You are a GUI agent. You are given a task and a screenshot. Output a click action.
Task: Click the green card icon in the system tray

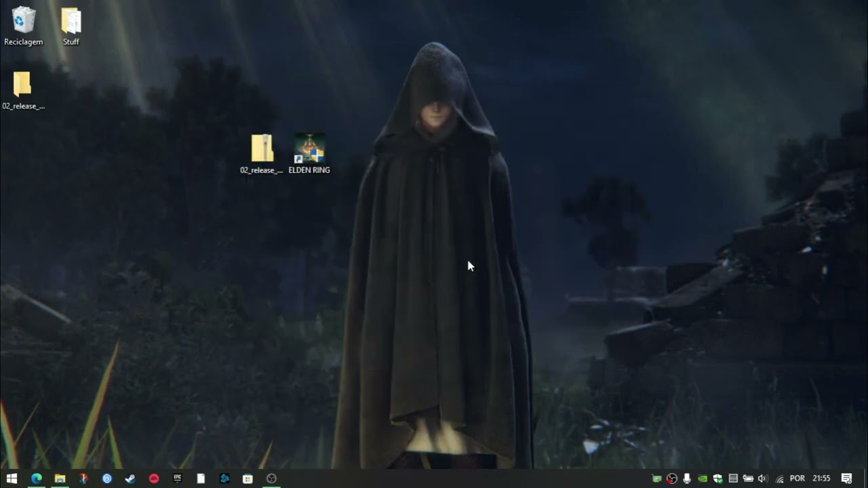656,479
